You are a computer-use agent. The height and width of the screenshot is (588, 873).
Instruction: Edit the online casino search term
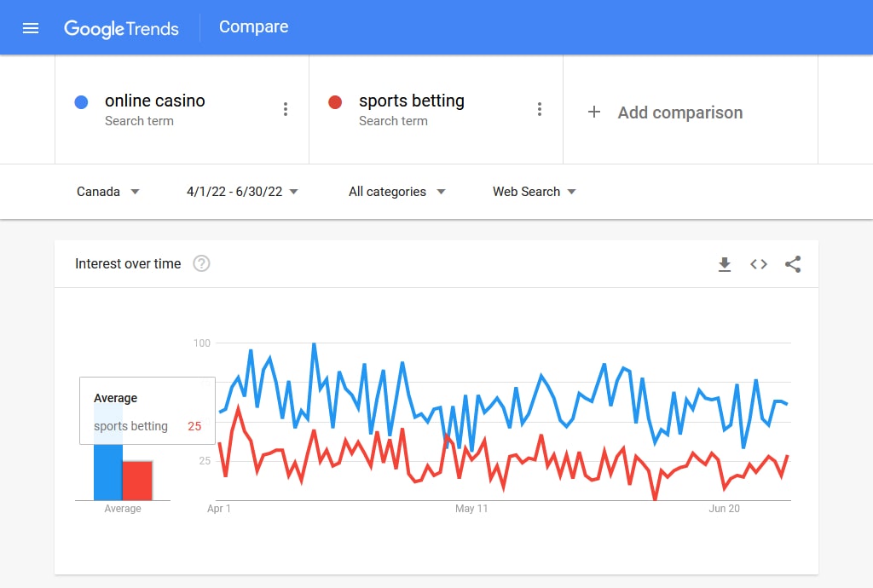[x=155, y=101]
